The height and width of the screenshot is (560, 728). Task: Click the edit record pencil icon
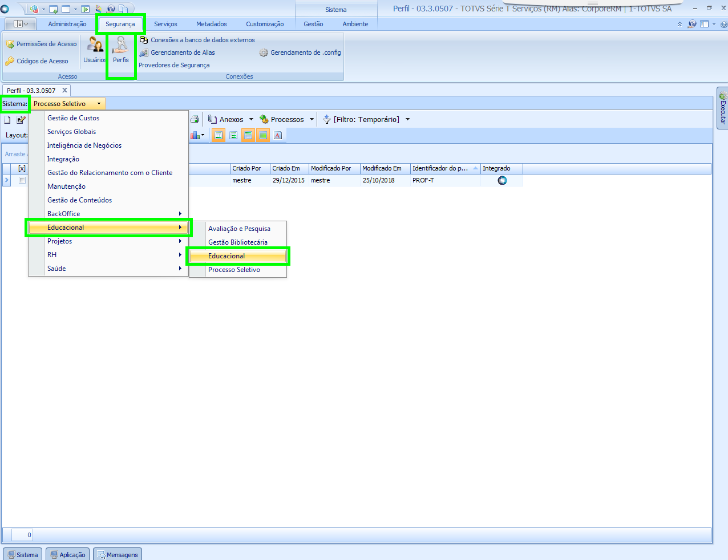[21, 120]
